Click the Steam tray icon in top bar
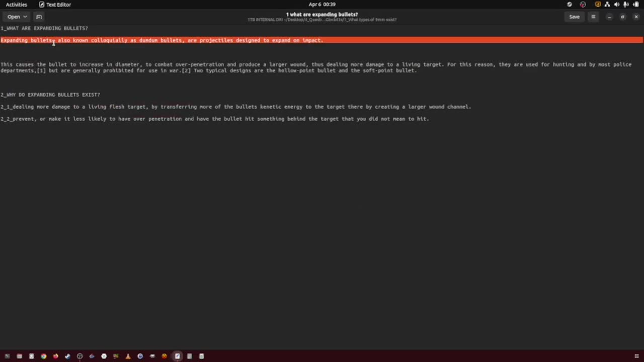The height and width of the screenshot is (362, 644). point(569,5)
